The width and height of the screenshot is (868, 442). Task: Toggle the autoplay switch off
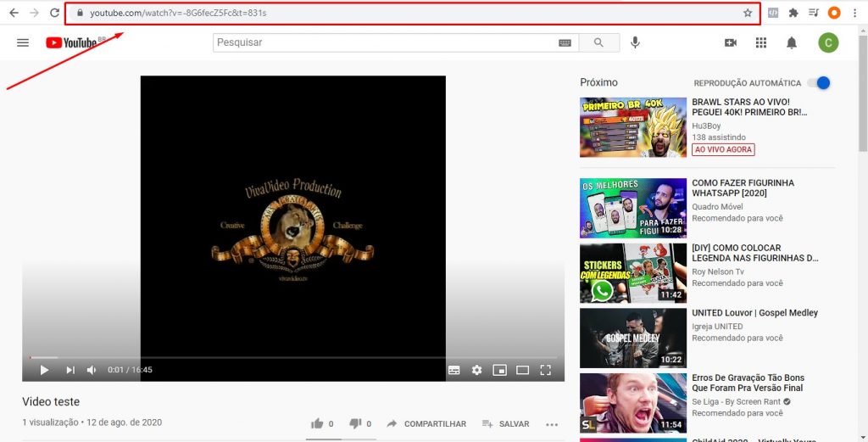click(x=818, y=83)
